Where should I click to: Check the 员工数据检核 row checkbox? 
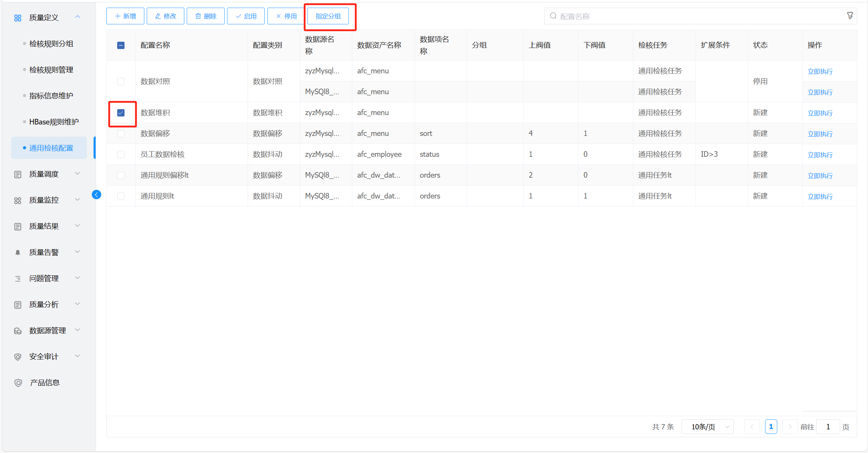(x=121, y=154)
